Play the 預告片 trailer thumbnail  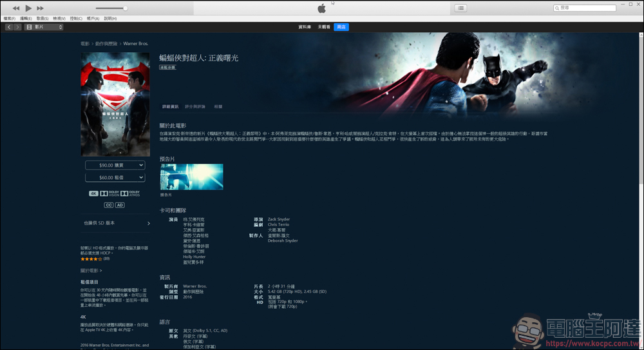191,177
